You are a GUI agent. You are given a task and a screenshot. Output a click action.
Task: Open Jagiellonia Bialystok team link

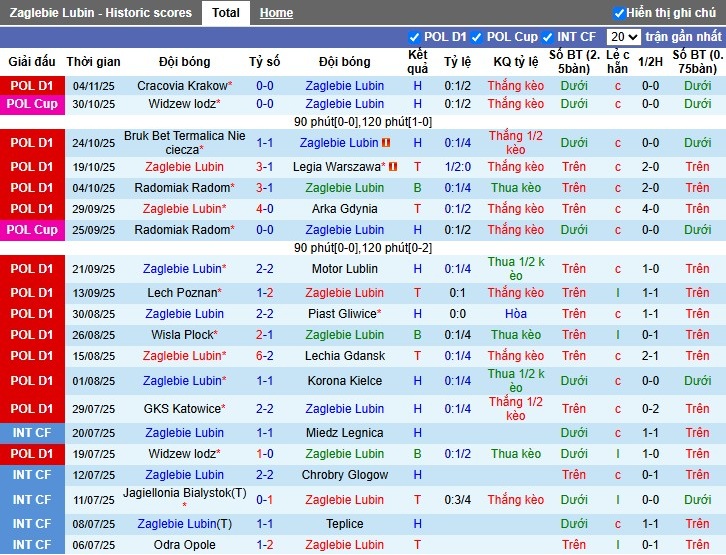(184, 493)
